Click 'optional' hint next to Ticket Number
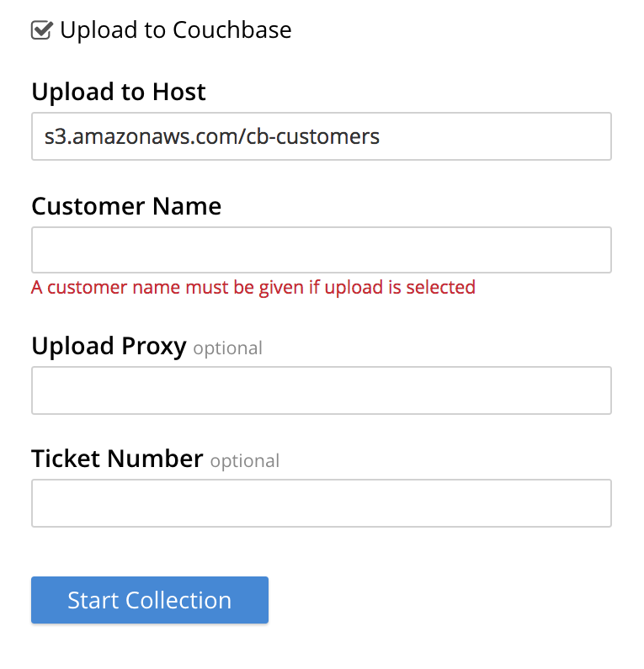This screenshot has height=669, width=644. pyautogui.click(x=245, y=461)
